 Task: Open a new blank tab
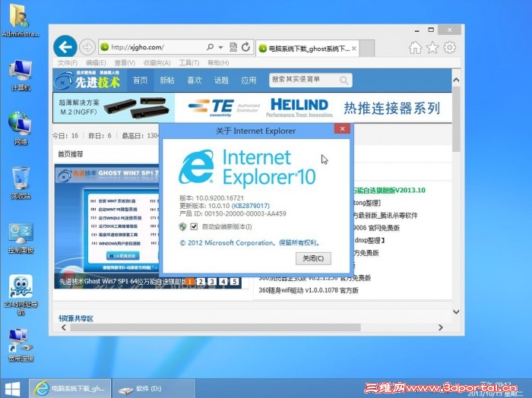[367, 48]
